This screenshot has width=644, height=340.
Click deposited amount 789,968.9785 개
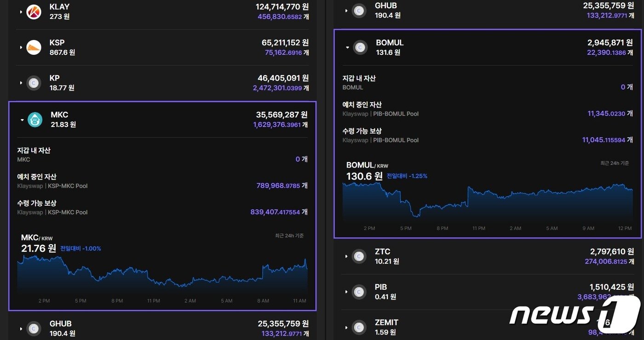[282, 185]
